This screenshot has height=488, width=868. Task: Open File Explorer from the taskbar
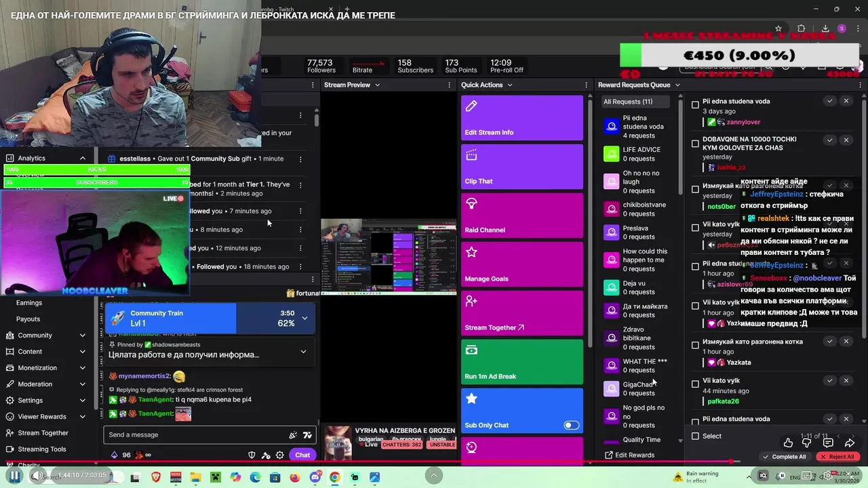click(x=195, y=477)
